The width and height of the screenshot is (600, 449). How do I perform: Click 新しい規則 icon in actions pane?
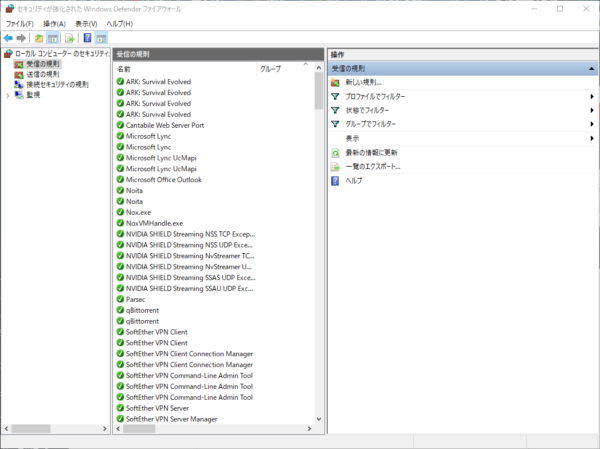[335, 82]
